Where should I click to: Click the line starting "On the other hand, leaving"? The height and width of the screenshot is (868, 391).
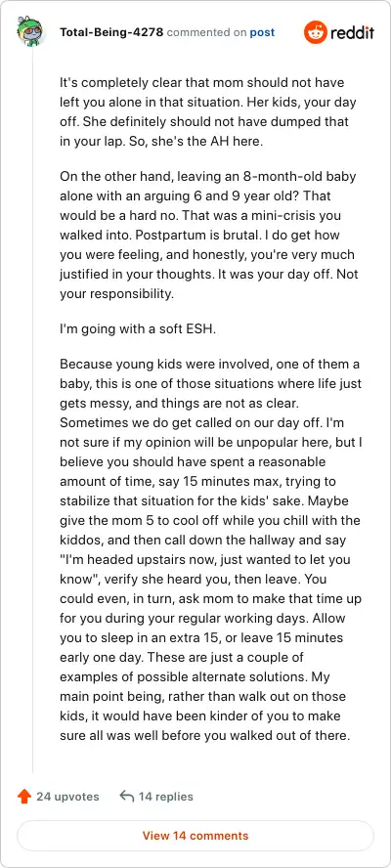point(207,177)
